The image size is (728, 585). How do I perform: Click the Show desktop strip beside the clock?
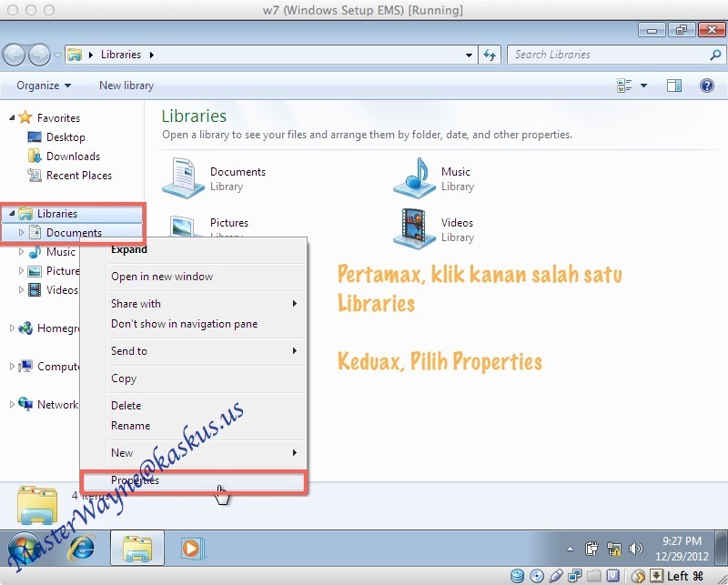[722, 549]
